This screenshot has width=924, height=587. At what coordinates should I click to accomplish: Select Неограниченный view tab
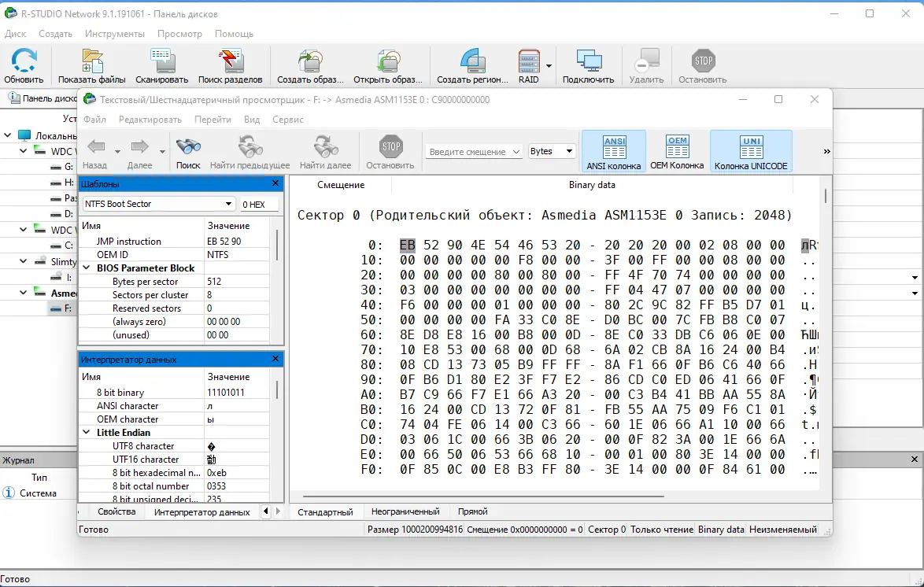(x=405, y=511)
